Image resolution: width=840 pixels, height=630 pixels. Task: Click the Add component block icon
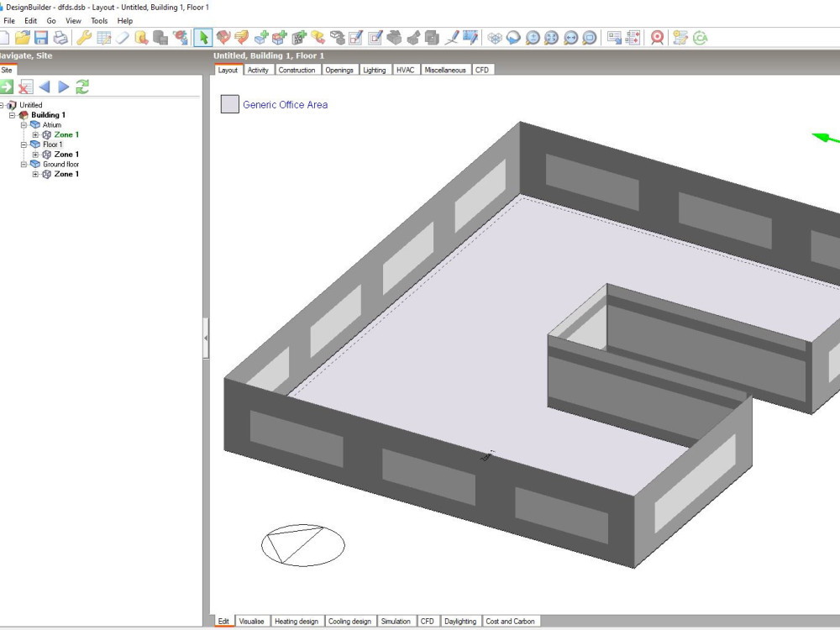tap(280, 38)
